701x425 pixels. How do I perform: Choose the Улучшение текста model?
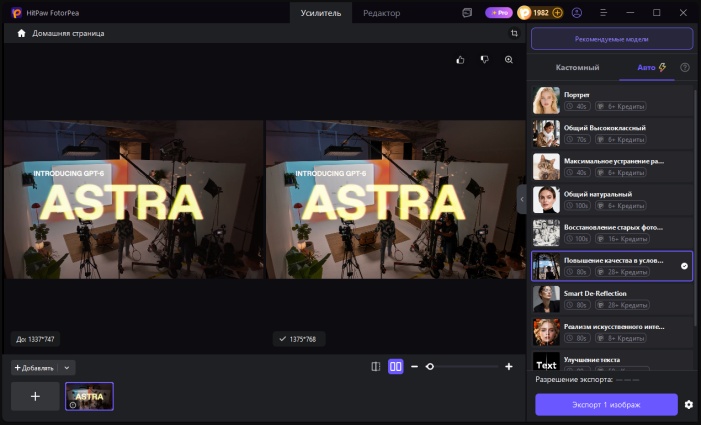(612, 361)
